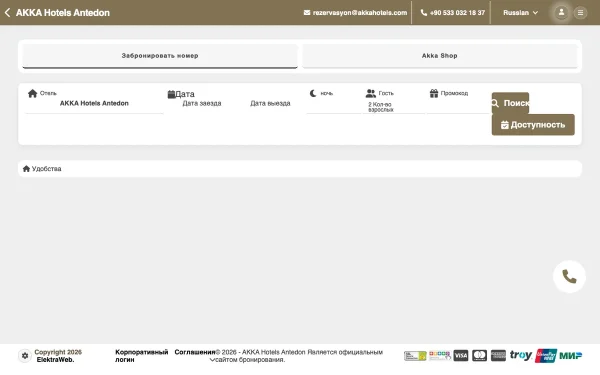Open the user account icon
This screenshot has width=600, height=375.
(561, 13)
